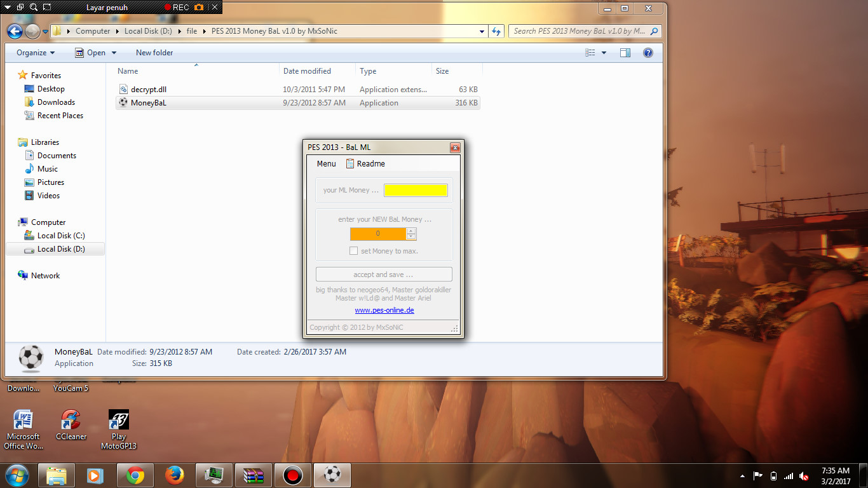Click the REC button in recorder bar
The height and width of the screenshot is (488, 868).
177,8
